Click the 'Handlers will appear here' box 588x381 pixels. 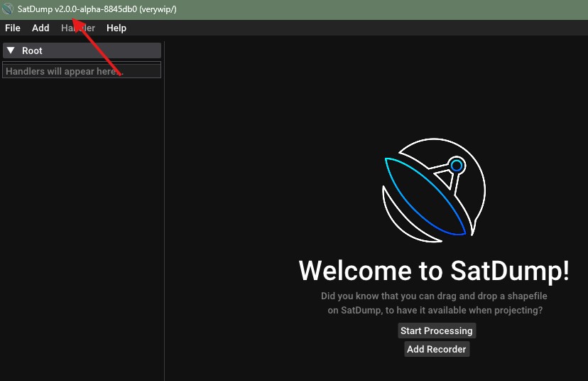pos(82,70)
